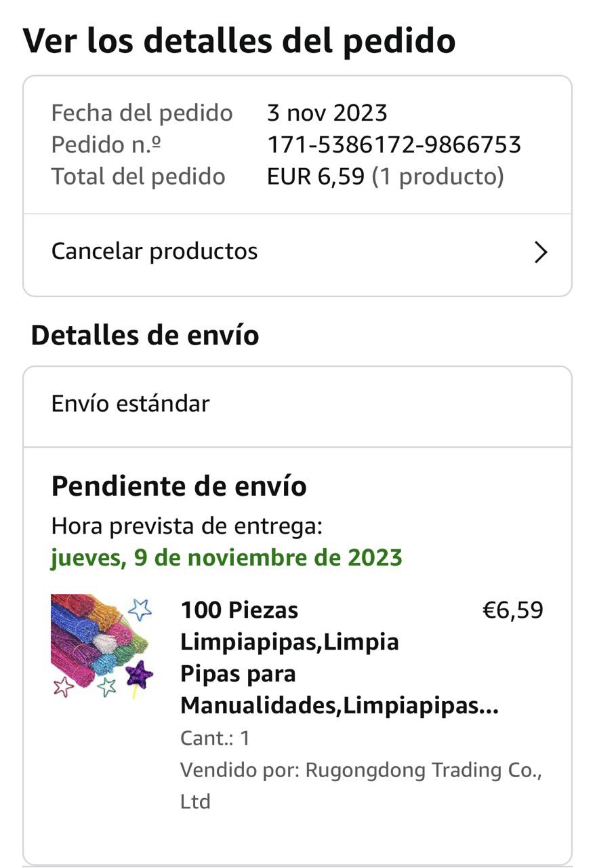595x868 pixels.
Task: Tap the Envío estándar row
Action: (x=297, y=406)
